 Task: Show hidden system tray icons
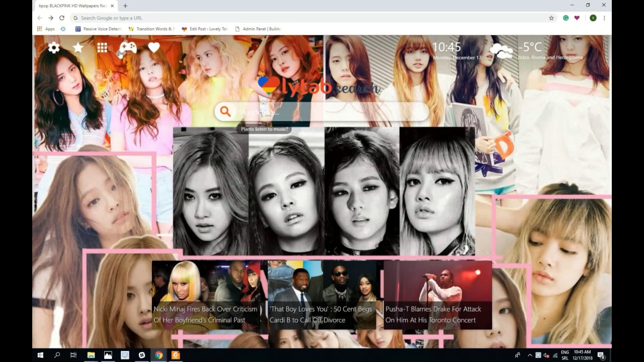tap(529, 355)
